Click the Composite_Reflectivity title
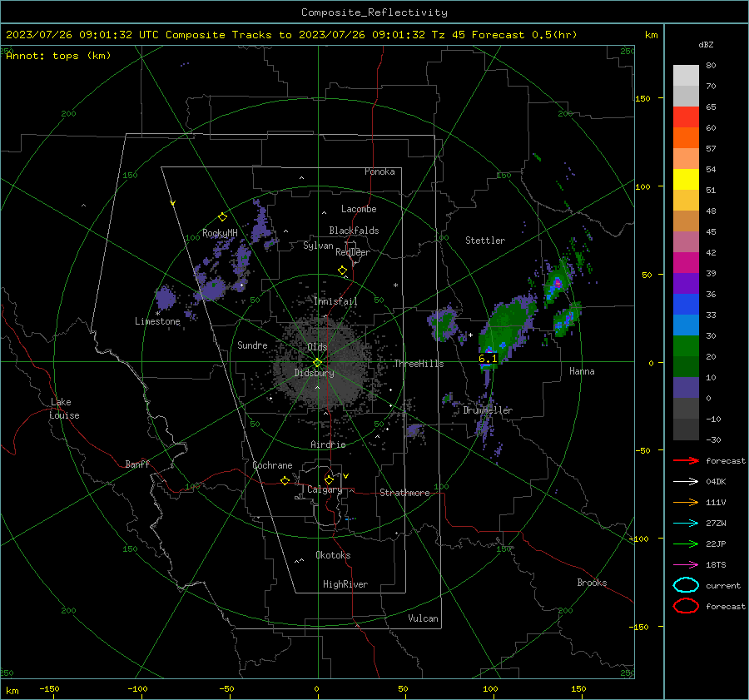 [x=374, y=12]
